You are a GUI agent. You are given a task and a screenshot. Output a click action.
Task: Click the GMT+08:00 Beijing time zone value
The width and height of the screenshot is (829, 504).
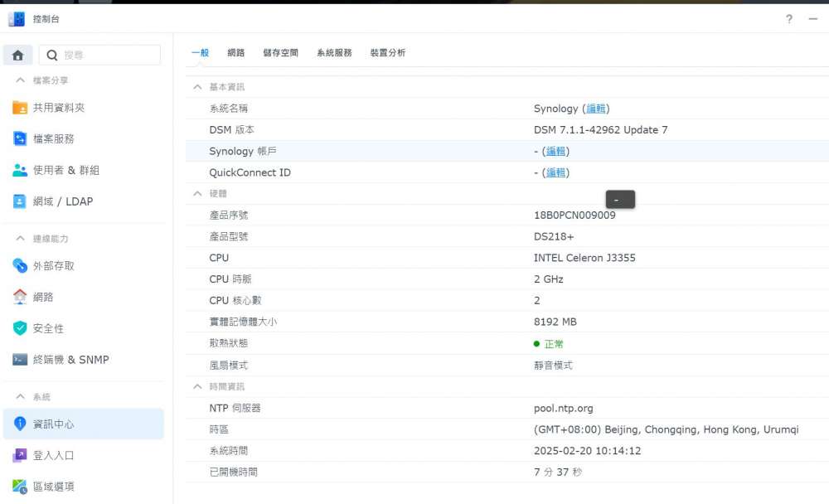point(667,429)
